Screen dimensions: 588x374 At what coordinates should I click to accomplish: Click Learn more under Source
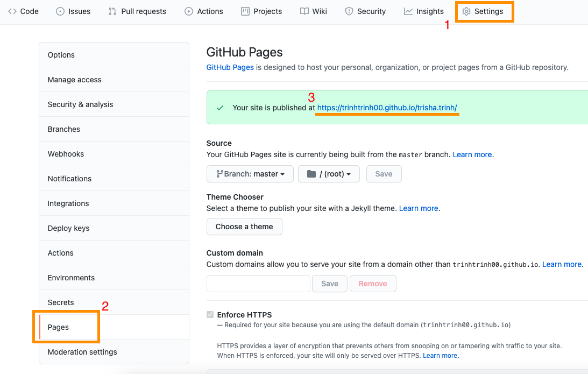(472, 154)
